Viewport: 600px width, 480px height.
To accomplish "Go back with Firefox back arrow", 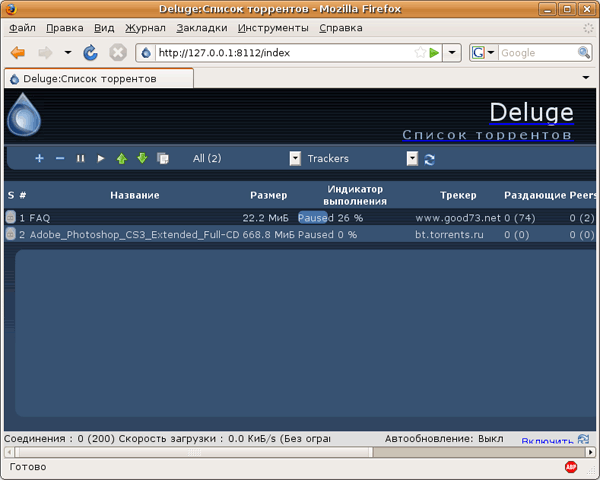I will point(18,52).
